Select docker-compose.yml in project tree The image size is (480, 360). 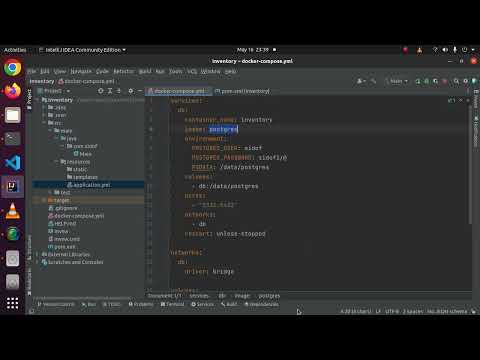point(76,216)
